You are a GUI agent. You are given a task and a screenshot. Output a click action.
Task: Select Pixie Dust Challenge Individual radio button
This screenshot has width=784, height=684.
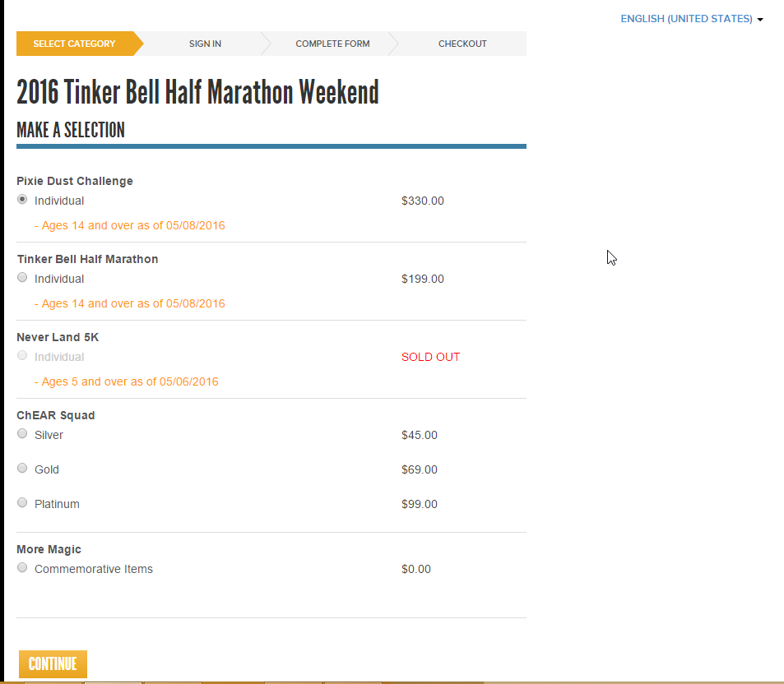tap(22, 199)
